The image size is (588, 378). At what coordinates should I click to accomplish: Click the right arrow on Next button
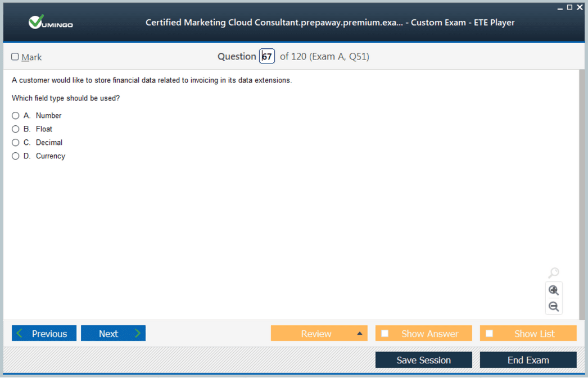(137, 334)
